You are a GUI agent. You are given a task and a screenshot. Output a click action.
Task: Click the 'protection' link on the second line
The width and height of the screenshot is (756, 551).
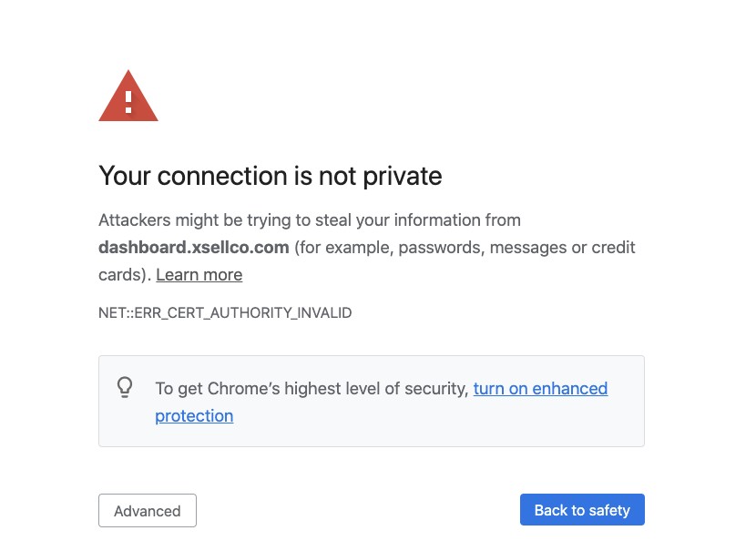click(194, 416)
